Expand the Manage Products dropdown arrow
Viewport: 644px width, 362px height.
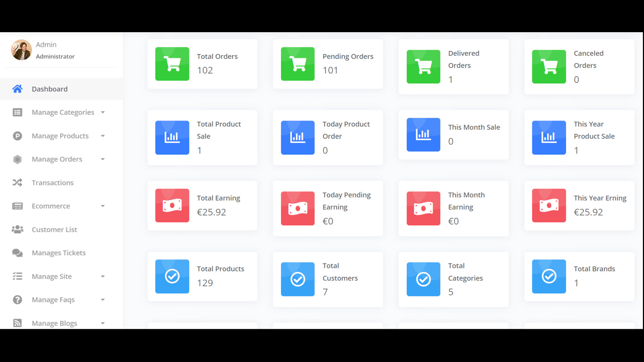[x=103, y=136]
